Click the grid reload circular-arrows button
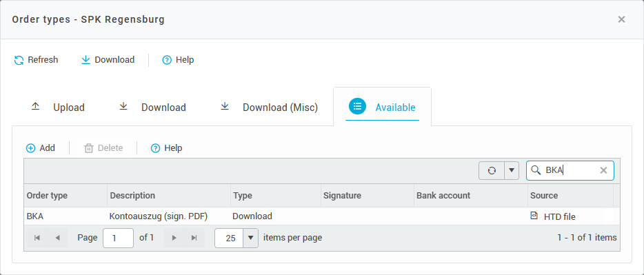 492,170
